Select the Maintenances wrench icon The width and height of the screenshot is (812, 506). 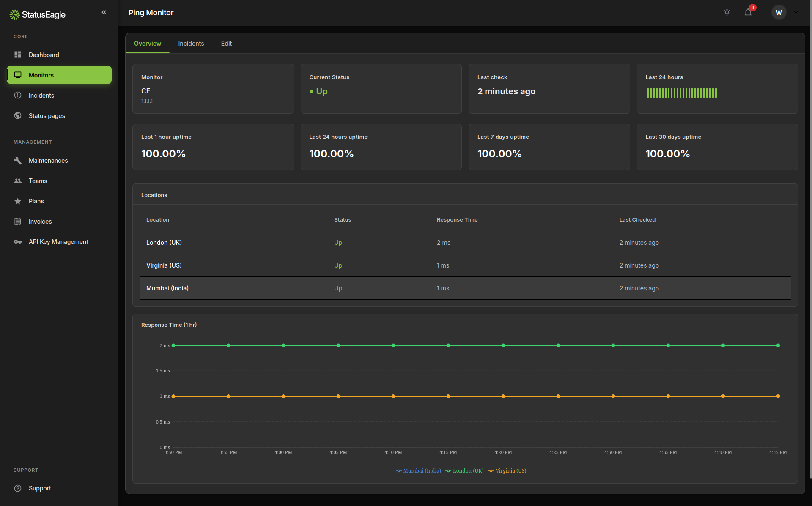[x=18, y=161]
